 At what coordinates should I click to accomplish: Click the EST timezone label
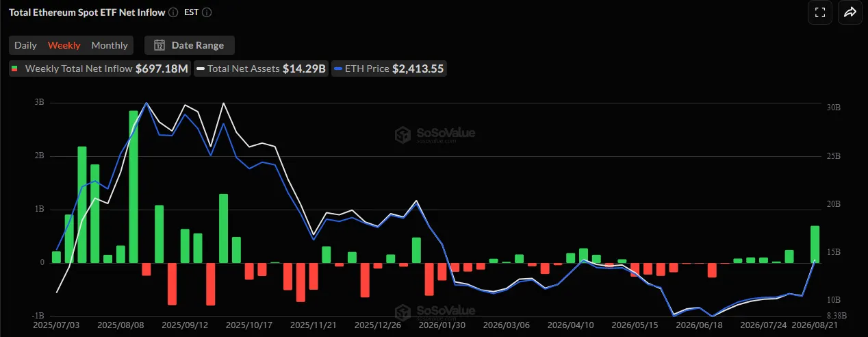click(191, 12)
